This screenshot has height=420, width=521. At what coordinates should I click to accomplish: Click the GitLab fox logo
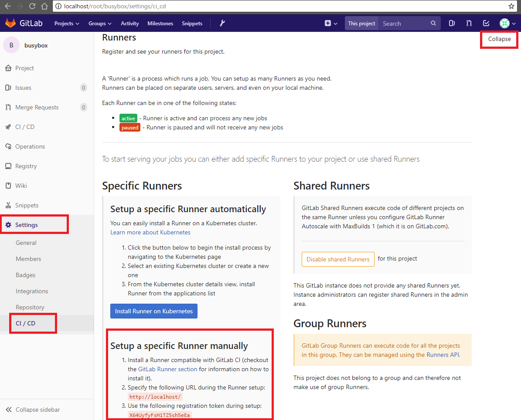11,23
